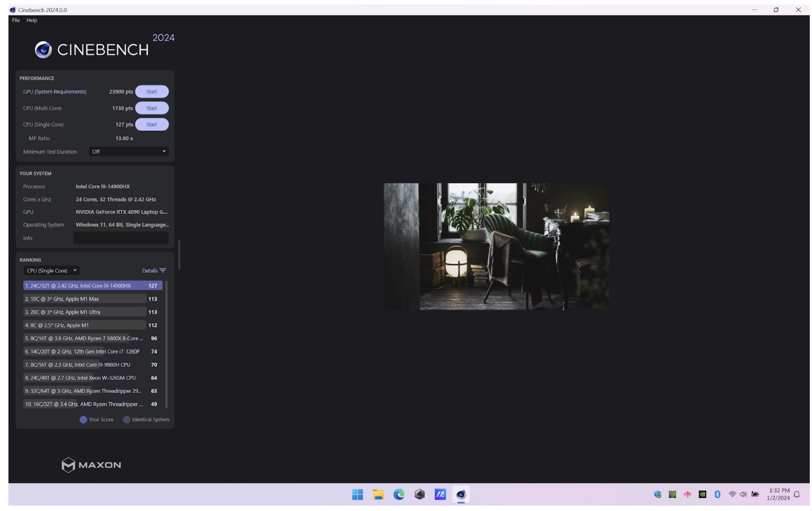Click the green square chip tray icon
This screenshot has height=511, width=812.
[x=672, y=494]
